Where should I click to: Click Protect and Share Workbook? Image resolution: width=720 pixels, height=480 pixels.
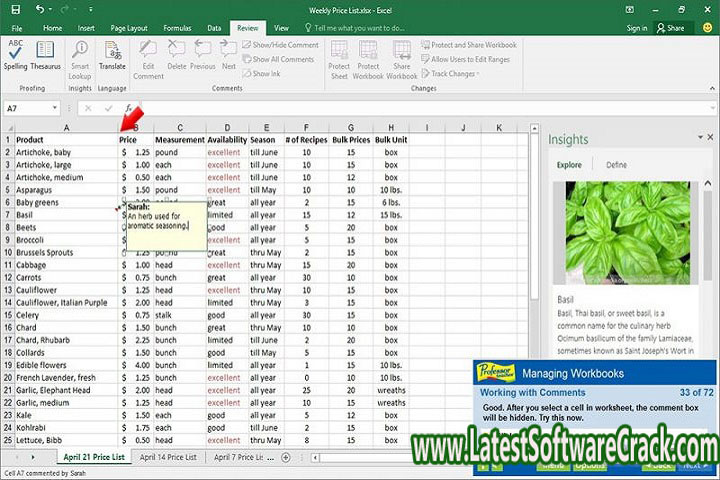pyautogui.click(x=469, y=45)
